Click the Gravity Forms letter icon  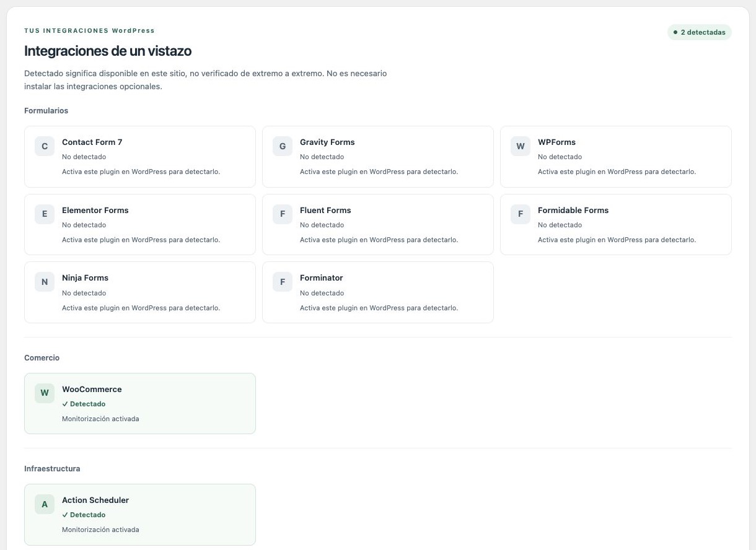(x=283, y=146)
